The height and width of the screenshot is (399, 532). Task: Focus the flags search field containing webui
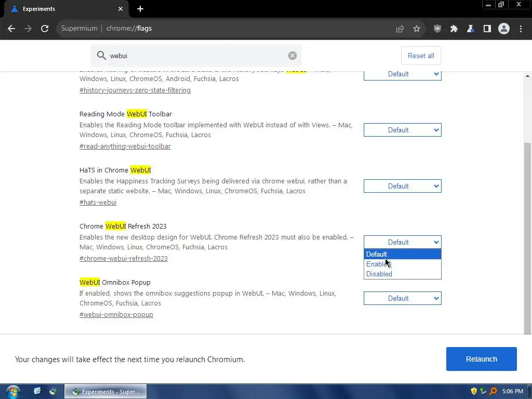point(197,56)
